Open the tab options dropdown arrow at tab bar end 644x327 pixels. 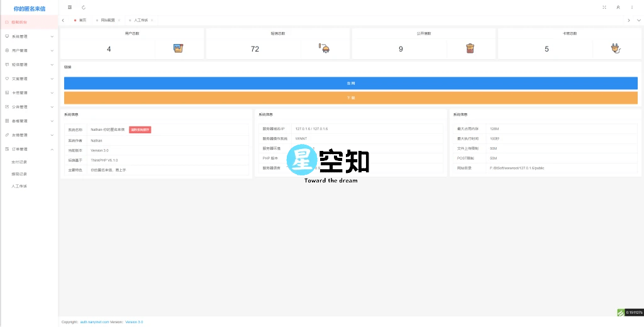click(639, 20)
